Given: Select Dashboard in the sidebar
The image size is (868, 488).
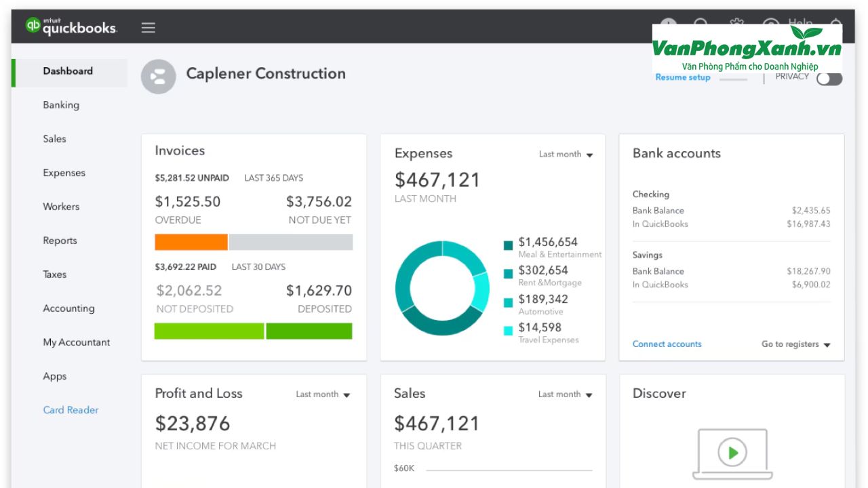Looking at the screenshot, I should tap(69, 71).
